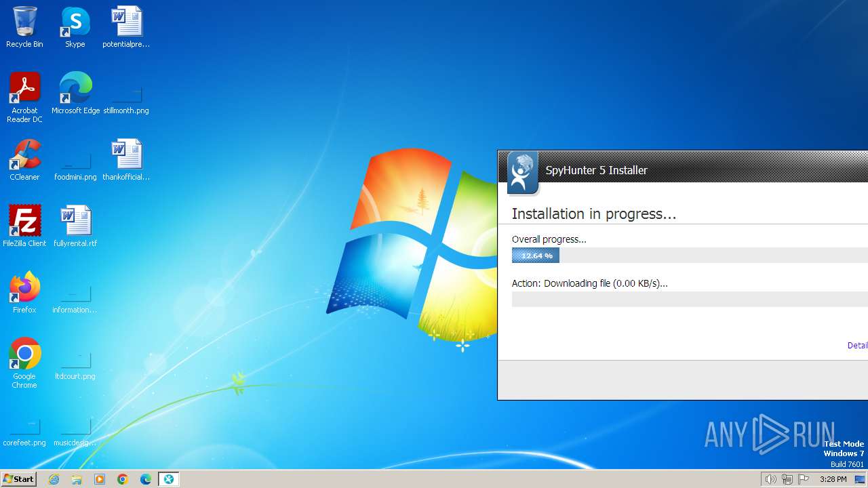The height and width of the screenshot is (488, 868).
Task: Click the volume speaker tray icon
Action: [770, 479]
